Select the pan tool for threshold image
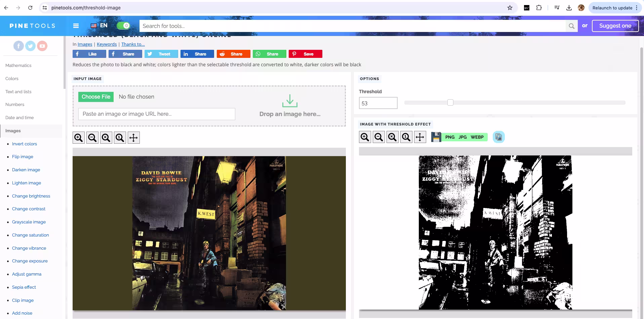Viewport: 644px width, 319px height. pos(420,137)
